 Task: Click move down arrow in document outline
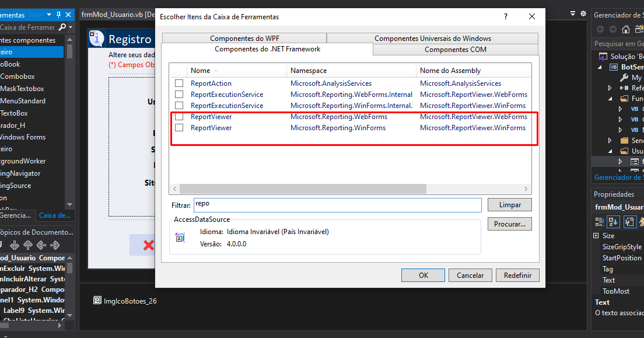(x=15, y=245)
